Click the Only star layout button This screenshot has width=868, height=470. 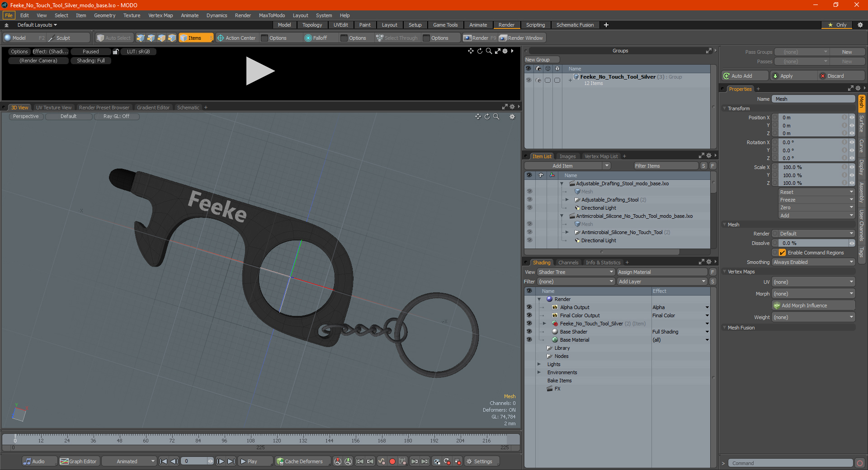(x=837, y=25)
